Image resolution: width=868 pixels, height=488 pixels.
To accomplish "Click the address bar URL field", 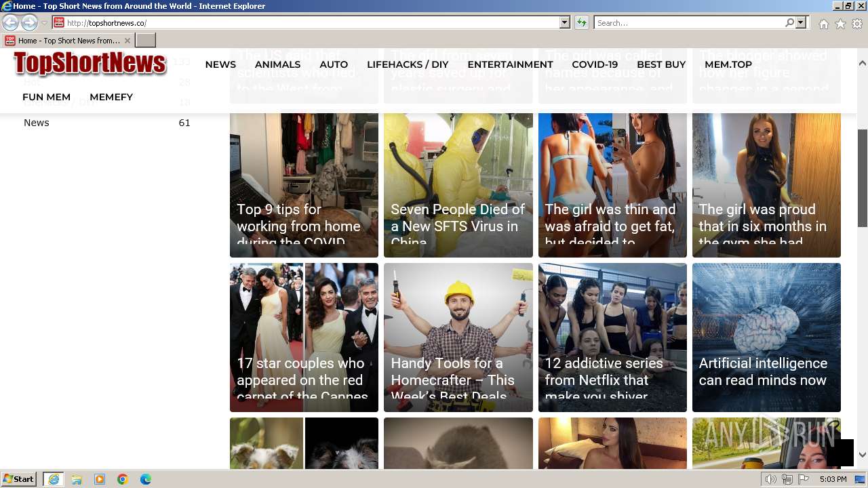I will point(307,23).
